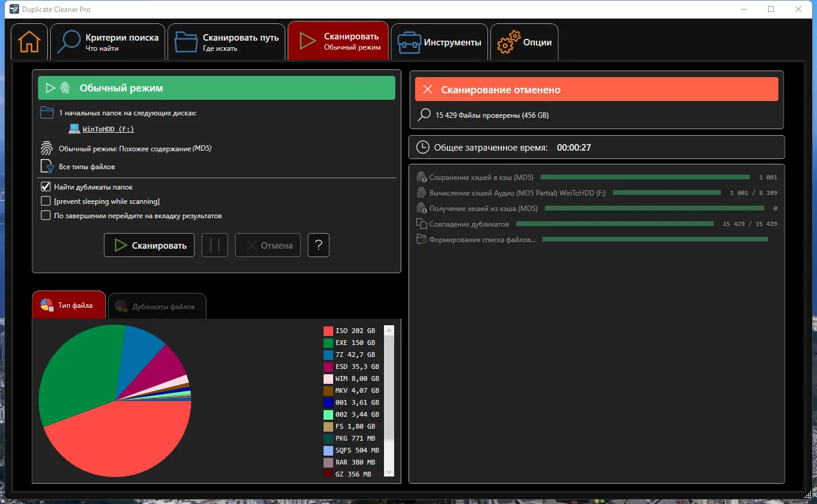Click the icon beside Совпадение дубликатов
The image size is (817, 504).
pos(421,224)
